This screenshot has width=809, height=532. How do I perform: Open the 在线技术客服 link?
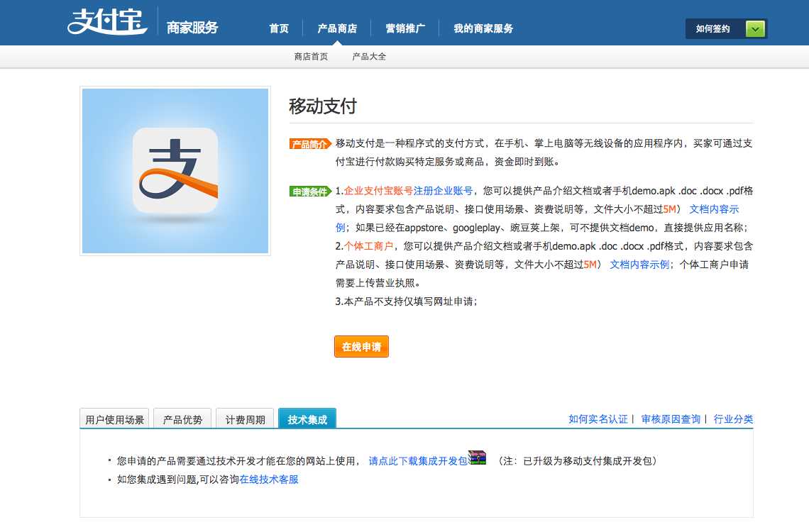[269, 480]
